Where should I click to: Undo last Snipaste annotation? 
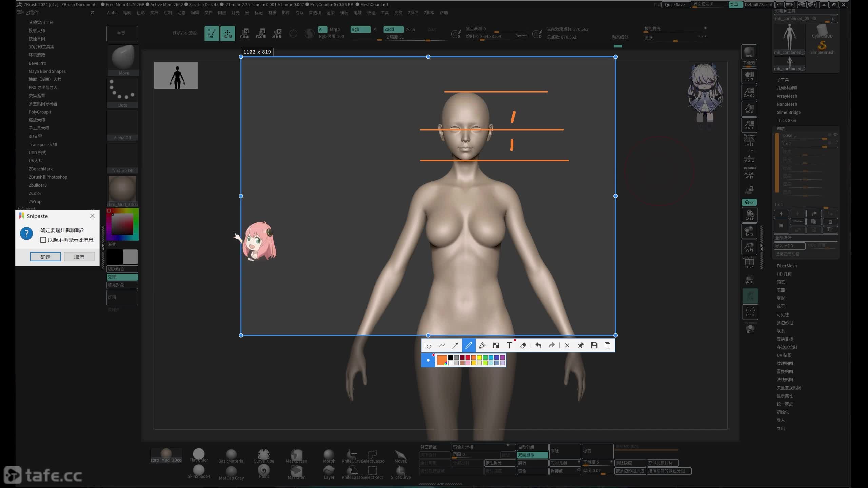tap(538, 345)
